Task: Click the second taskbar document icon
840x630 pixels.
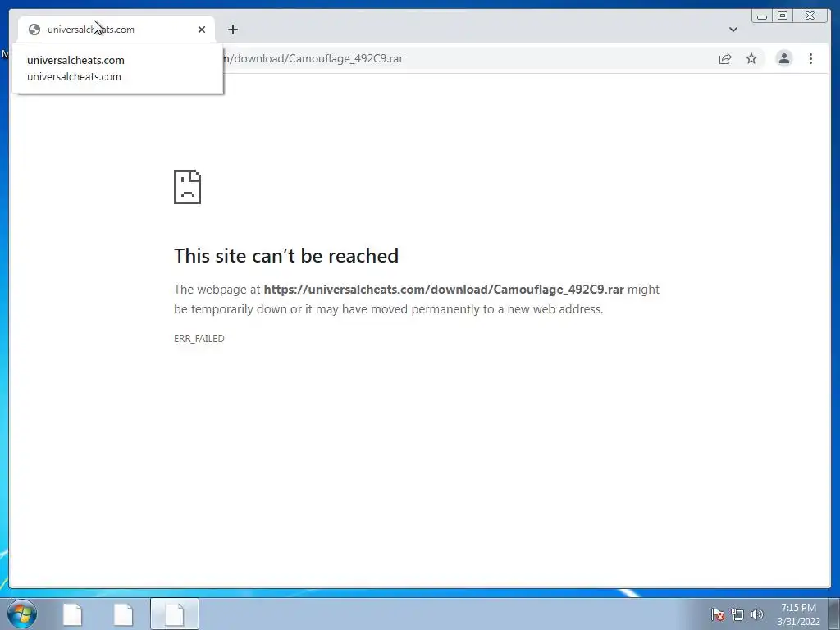Action: 123,614
